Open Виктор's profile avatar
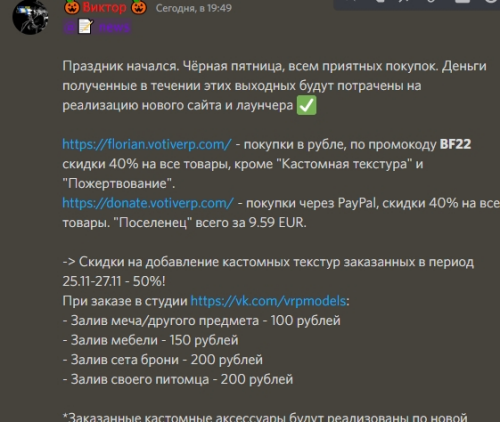The height and width of the screenshot is (422, 500). click(30, 17)
